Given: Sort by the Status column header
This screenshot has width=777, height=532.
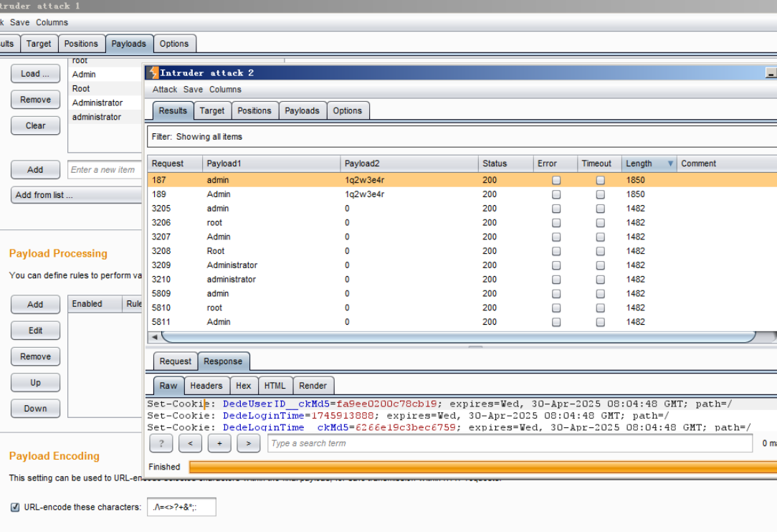Looking at the screenshot, I should (x=505, y=163).
